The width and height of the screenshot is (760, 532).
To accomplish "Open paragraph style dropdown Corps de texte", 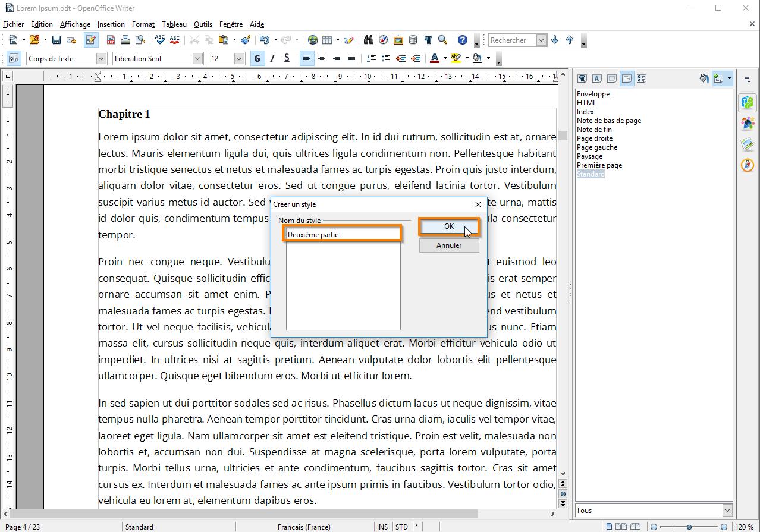I will [101, 58].
